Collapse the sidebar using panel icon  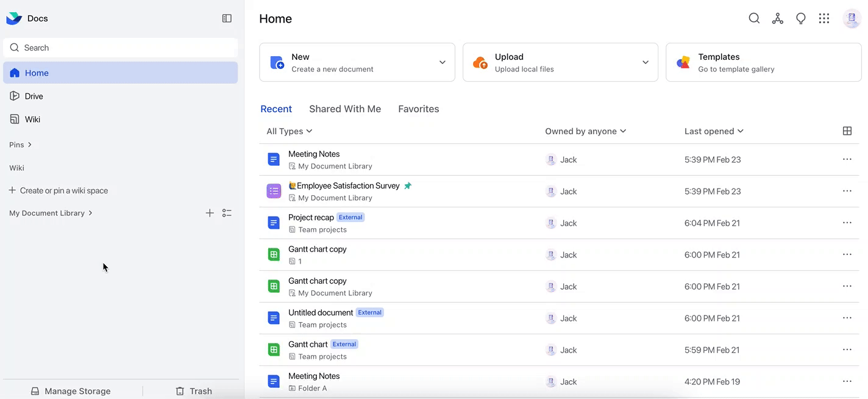coord(226,18)
